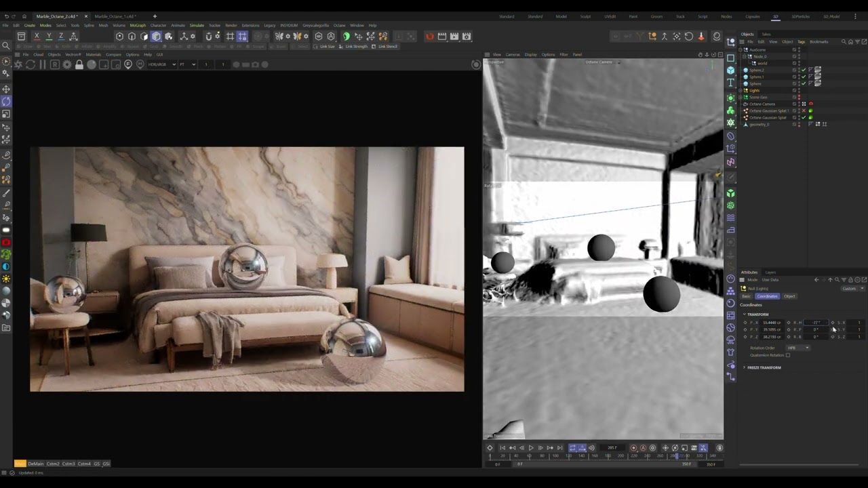Toggle Quaternion Rotation checkbox
Screen dimensions: 868x488
(x=788, y=355)
